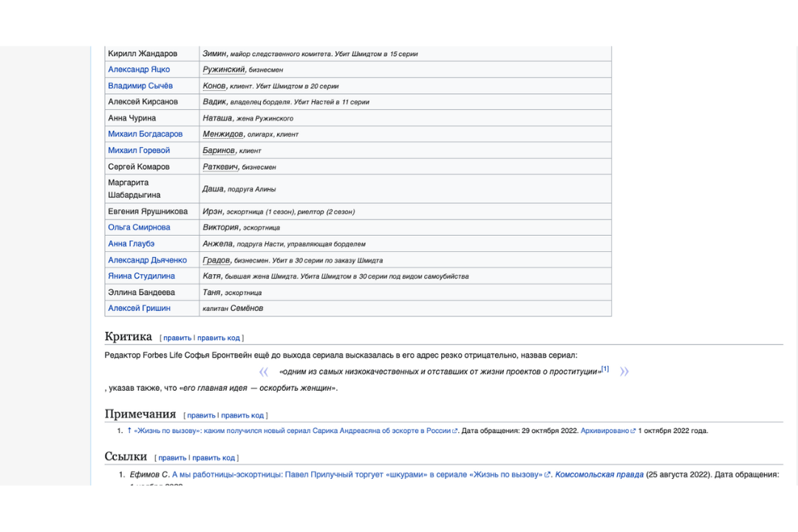Click the role text 'Анжела, подруга Насти'
Viewport: 798px width, 532px height.
243,243
